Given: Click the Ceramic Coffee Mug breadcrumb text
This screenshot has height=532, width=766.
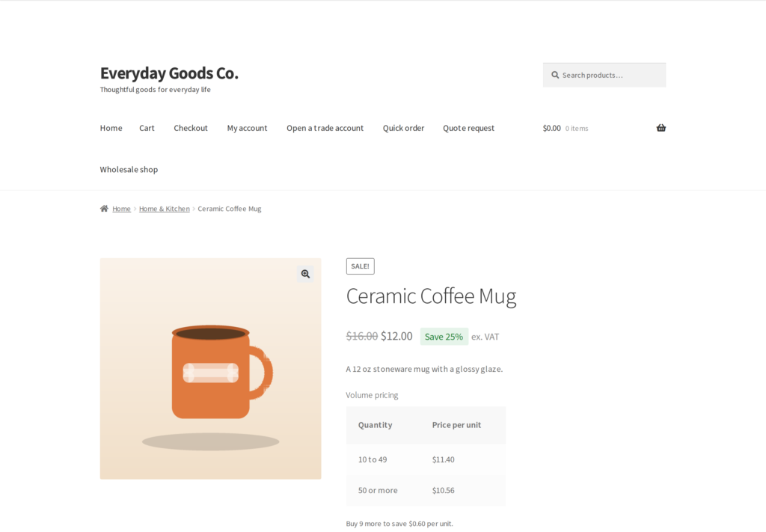Looking at the screenshot, I should point(229,209).
